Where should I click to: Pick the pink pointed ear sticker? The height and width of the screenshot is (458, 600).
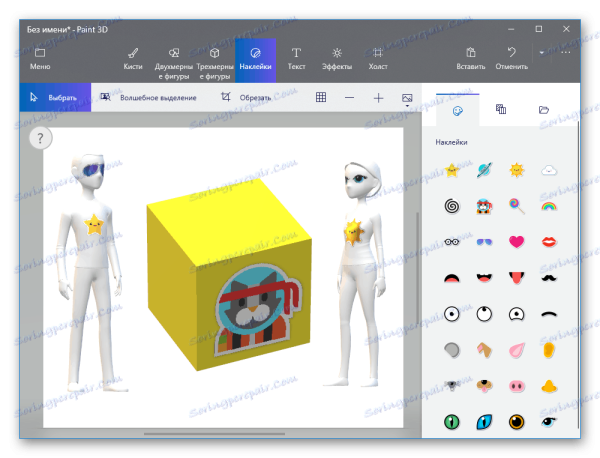click(x=517, y=350)
